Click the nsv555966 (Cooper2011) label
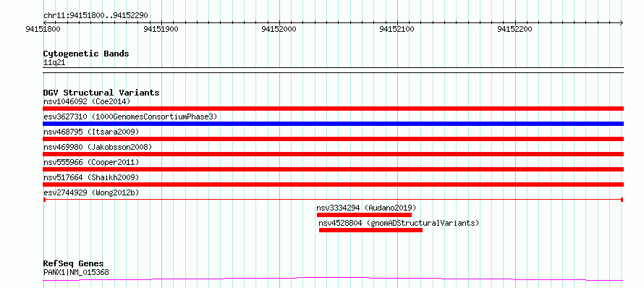644x288 pixels. point(91,162)
